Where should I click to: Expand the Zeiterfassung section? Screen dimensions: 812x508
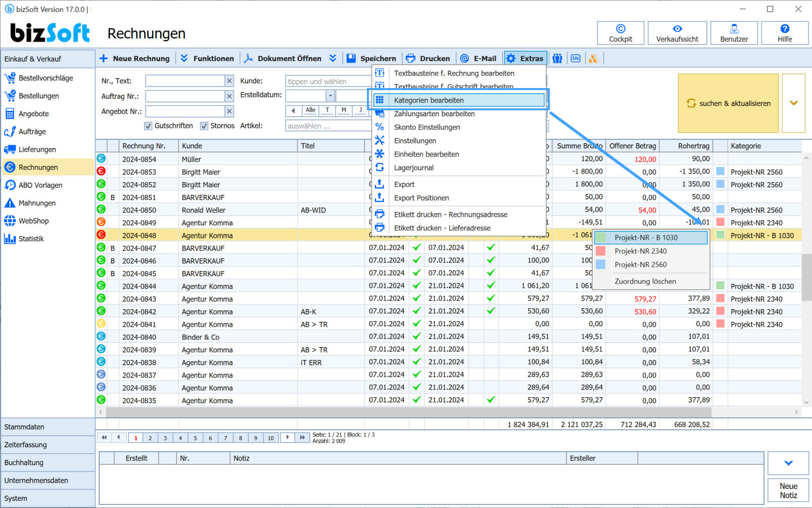pos(48,445)
